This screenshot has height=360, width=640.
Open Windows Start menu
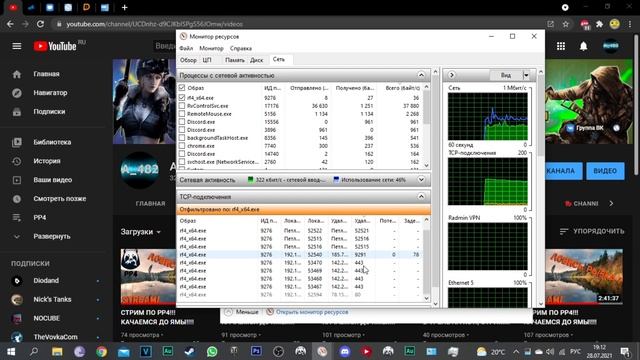(11, 351)
